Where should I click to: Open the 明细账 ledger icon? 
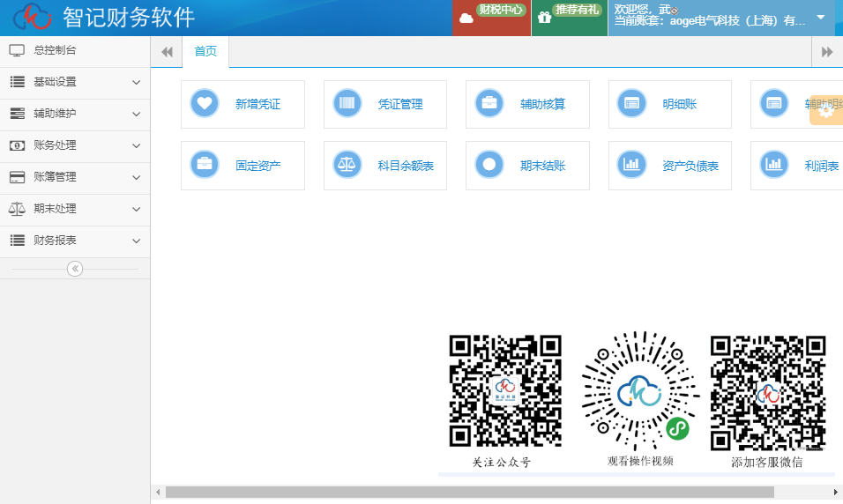[632, 103]
